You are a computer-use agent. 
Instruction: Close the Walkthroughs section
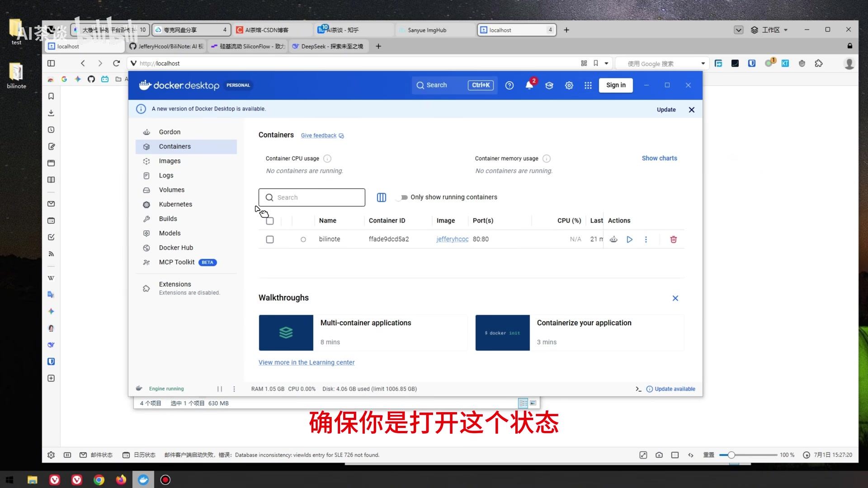[x=675, y=298]
